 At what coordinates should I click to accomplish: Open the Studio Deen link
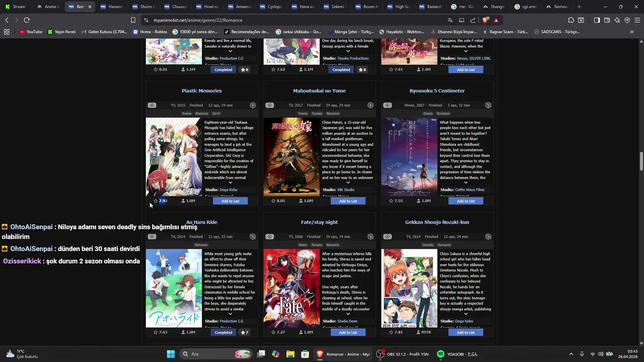click(x=347, y=321)
